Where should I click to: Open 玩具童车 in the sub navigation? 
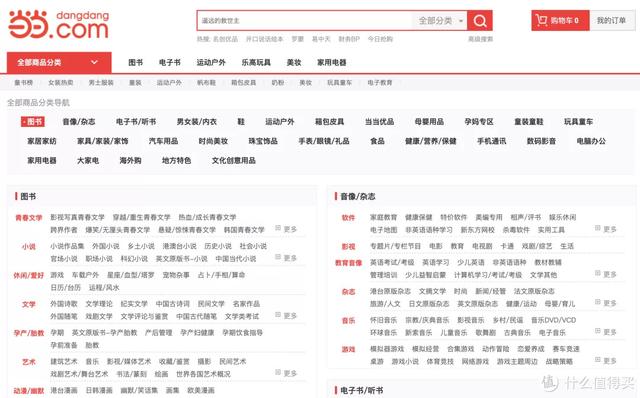click(339, 83)
